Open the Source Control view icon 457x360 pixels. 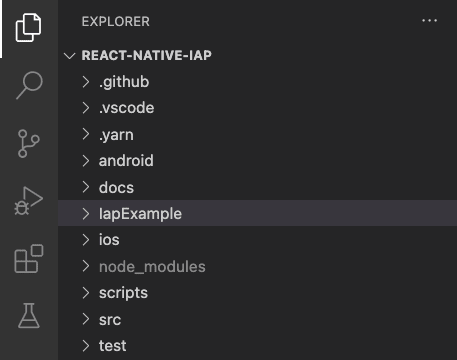point(29,143)
